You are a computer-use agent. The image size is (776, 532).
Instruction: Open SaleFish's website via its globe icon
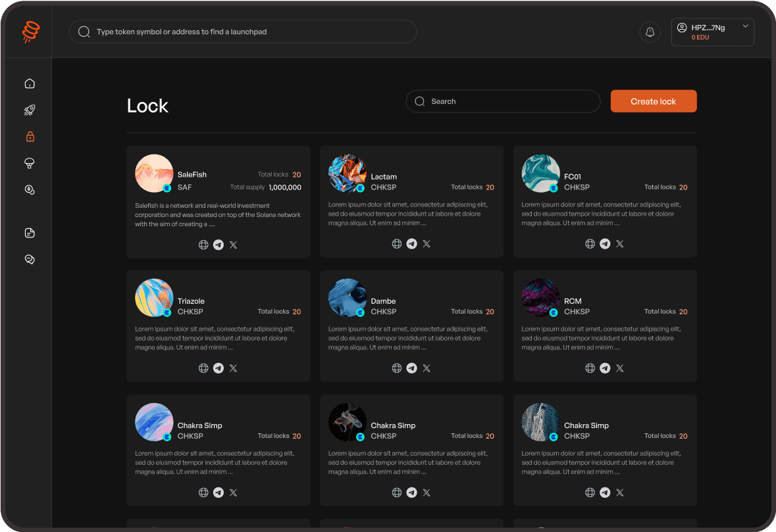tap(203, 244)
